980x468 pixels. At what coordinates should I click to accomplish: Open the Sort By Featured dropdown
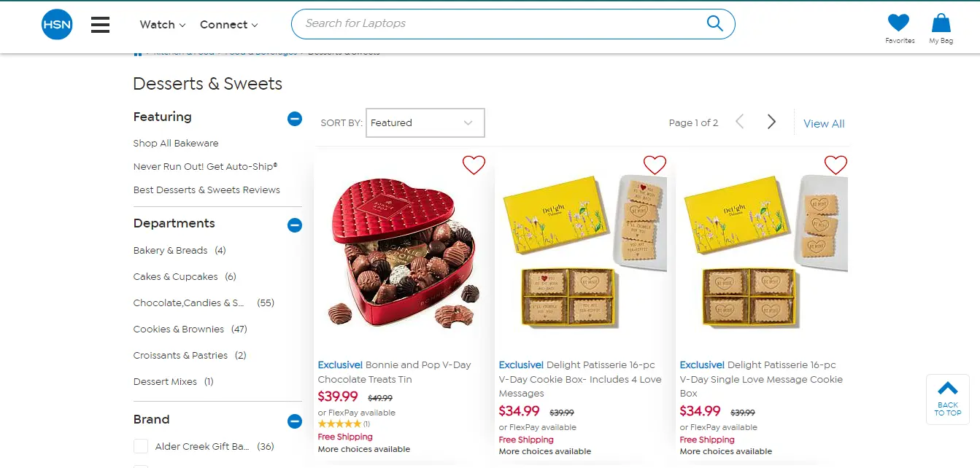pos(425,122)
